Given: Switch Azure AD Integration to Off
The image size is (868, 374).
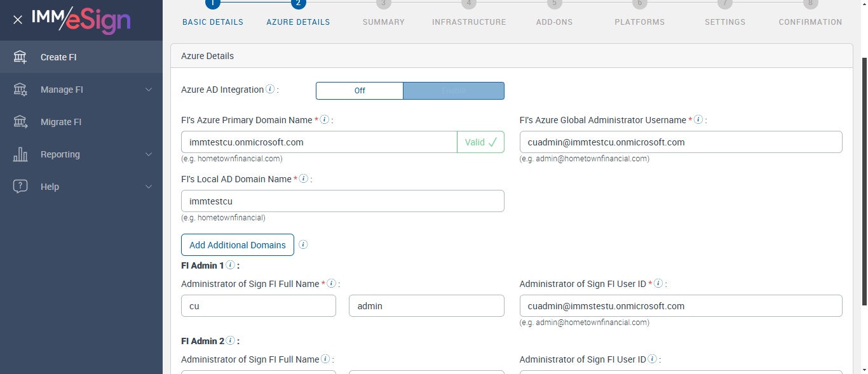Looking at the screenshot, I should [360, 91].
